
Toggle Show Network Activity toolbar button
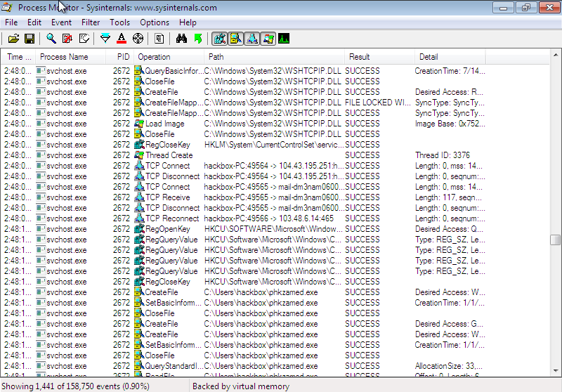(x=252, y=39)
